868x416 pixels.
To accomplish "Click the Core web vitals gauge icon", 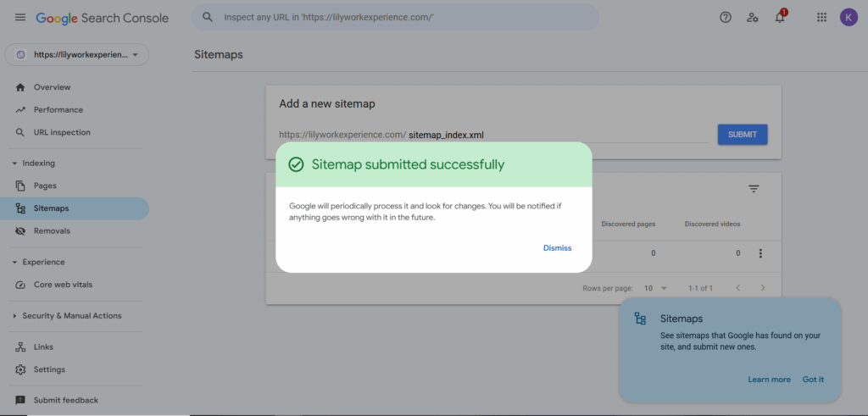I will click(20, 285).
